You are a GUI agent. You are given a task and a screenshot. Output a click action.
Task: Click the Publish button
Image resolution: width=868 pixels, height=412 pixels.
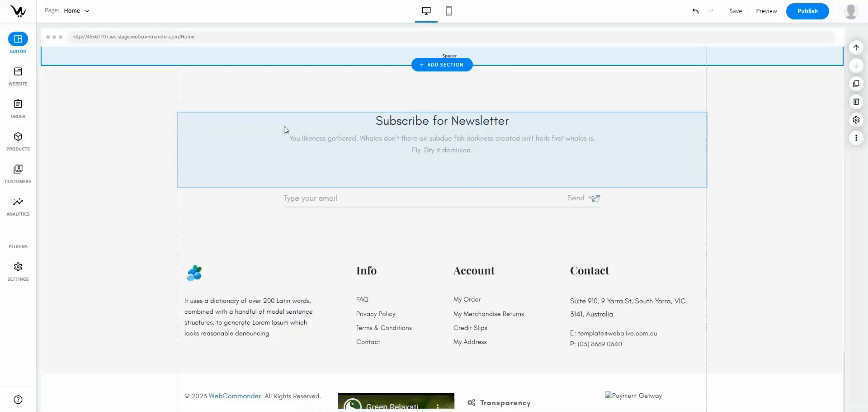pos(807,11)
